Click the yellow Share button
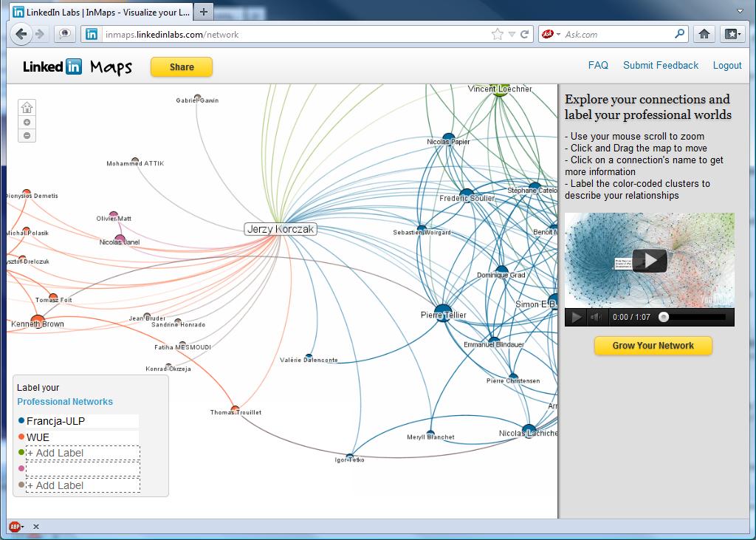Screen dimensions: 756x540 (x=182, y=67)
